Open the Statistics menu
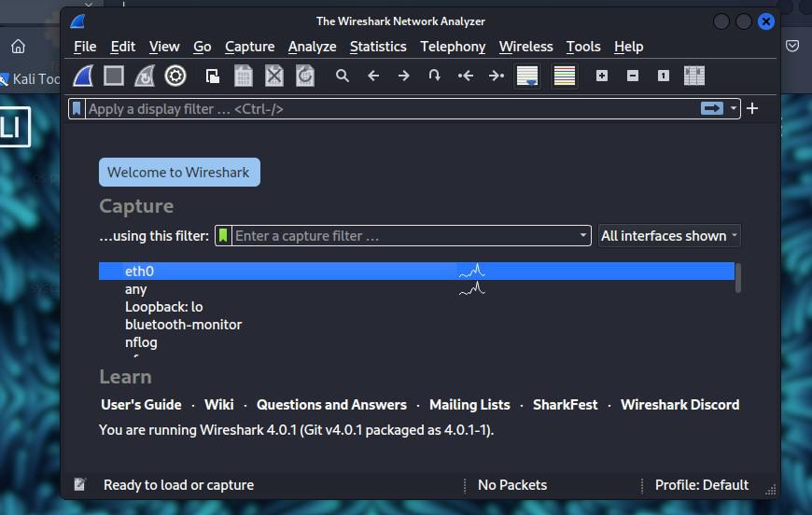 tap(378, 47)
